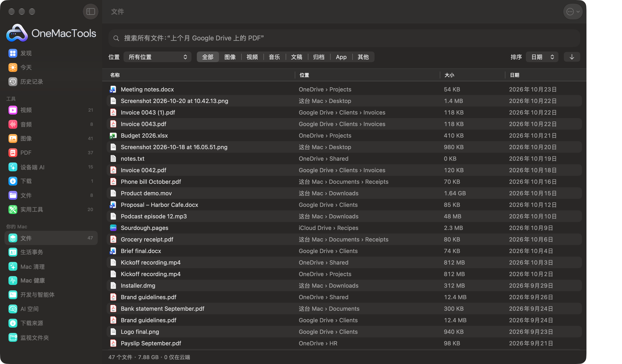Open the 音频 tool icon

point(13,124)
